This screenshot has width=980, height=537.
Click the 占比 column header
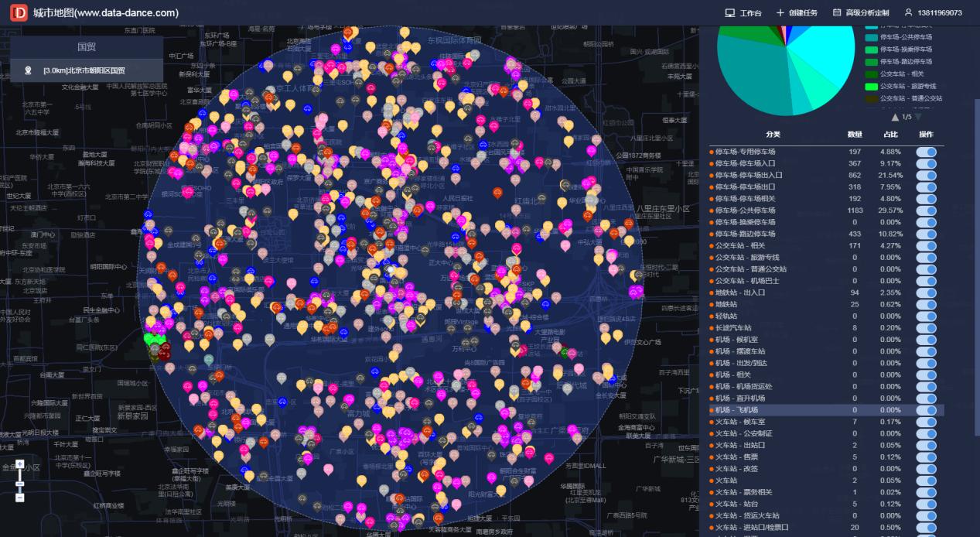click(x=890, y=134)
